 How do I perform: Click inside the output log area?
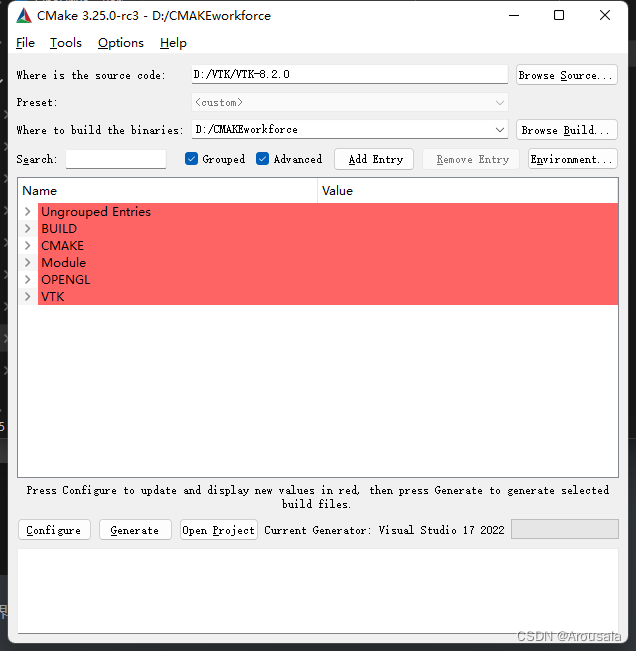click(x=318, y=591)
